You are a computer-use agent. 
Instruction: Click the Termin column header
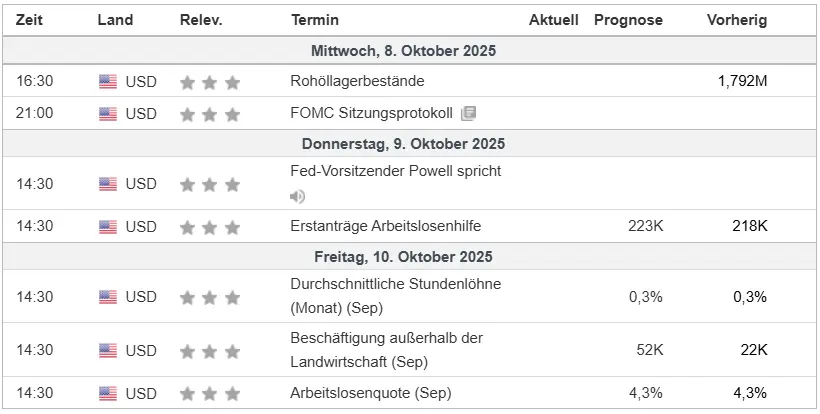click(x=315, y=20)
